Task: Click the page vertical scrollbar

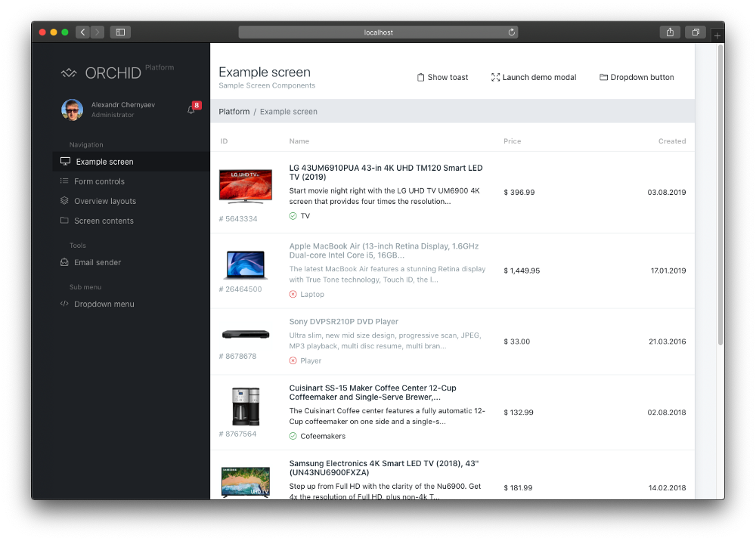Action: click(720, 195)
